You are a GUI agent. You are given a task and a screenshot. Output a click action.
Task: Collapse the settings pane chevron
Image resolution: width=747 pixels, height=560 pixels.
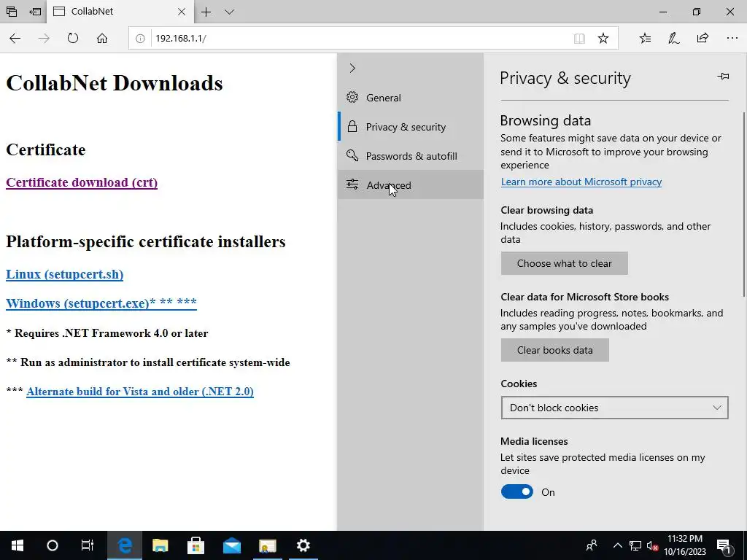[352, 69]
